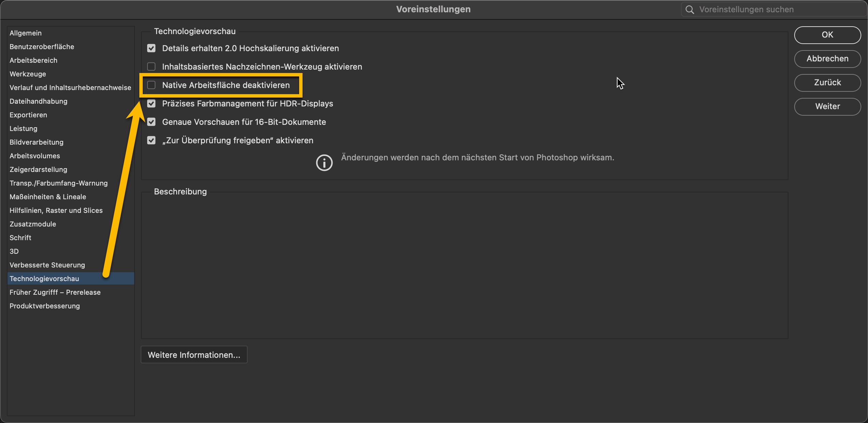
Task: Switch to Früher Zugriff – Prerelease
Action: click(55, 292)
